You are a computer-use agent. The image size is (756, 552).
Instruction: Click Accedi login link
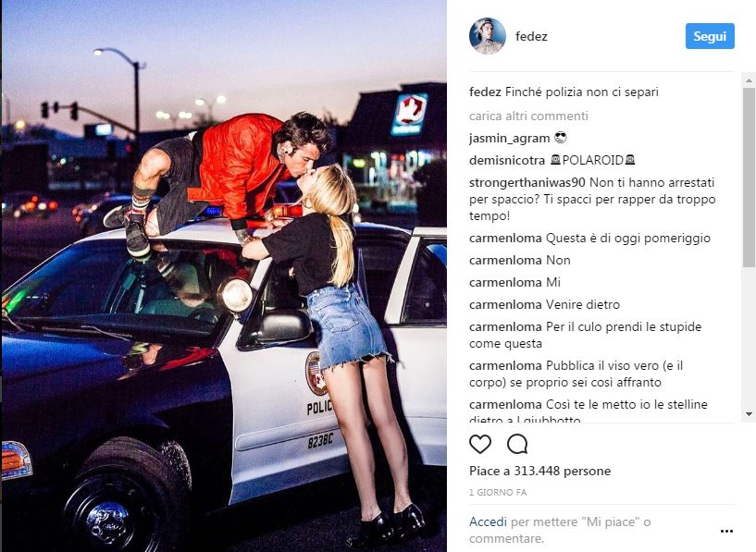point(488,521)
